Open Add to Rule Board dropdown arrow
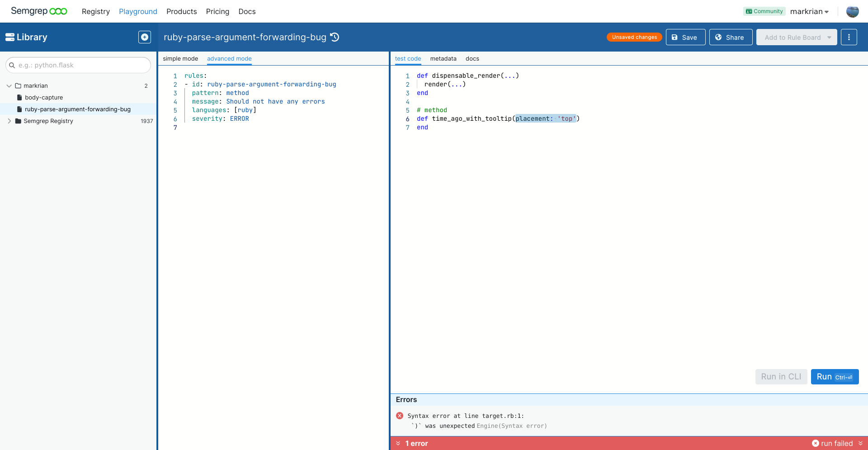Image resolution: width=868 pixels, height=450 pixels. pyautogui.click(x=829, y=37)
